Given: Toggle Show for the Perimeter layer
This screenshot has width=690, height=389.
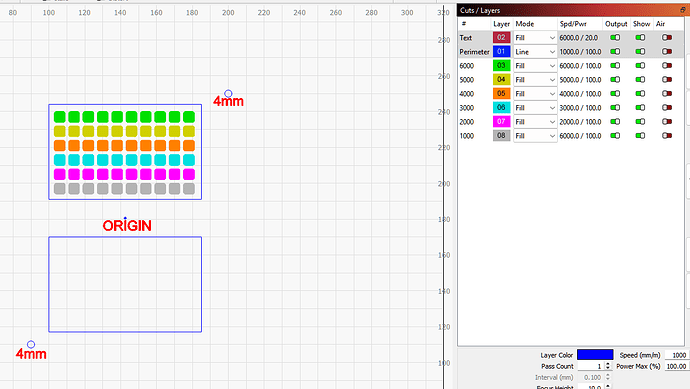Looking at the screenshot, I should [x=640, y=52].
